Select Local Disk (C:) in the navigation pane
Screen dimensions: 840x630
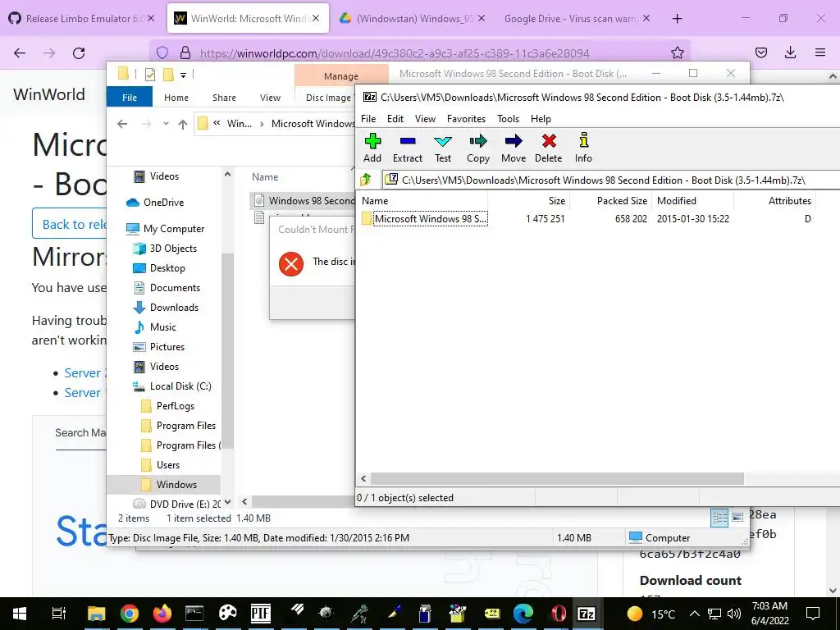click(x=172, y=386)
